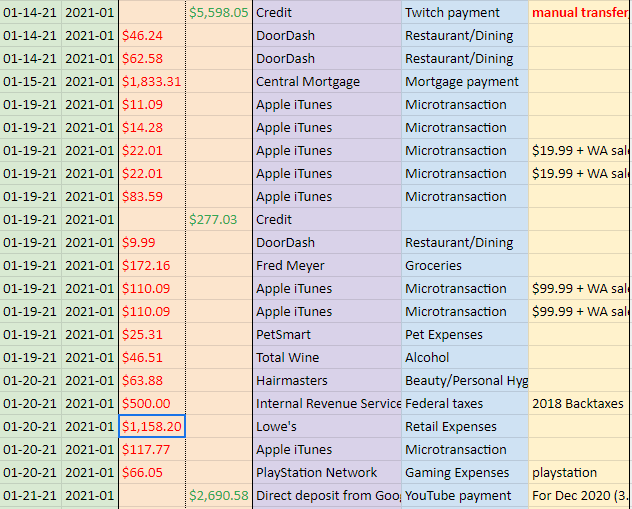Screen dimensions: 632x509
Task: Select the Central Mortgage cell
Action: coord(327,81)
